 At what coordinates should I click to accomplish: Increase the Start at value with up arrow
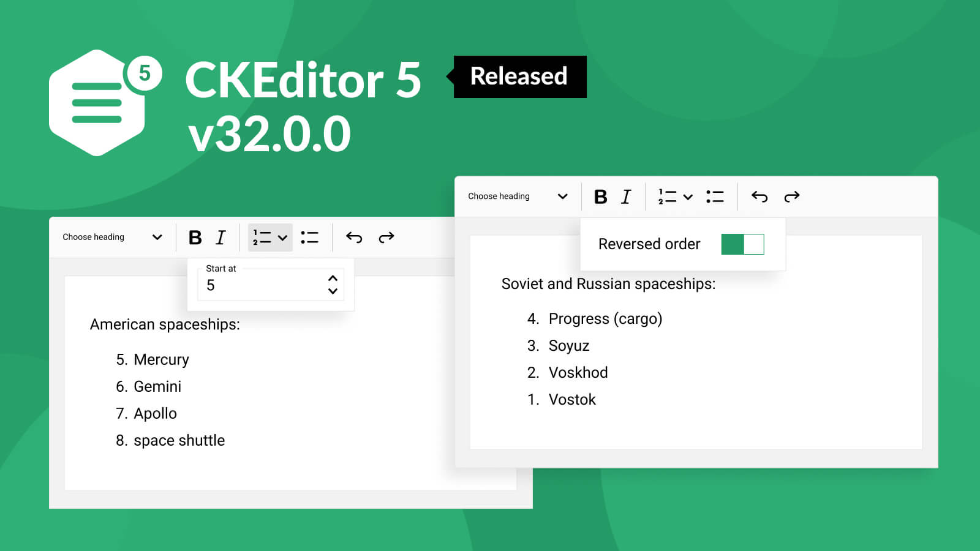click(333, 278)
